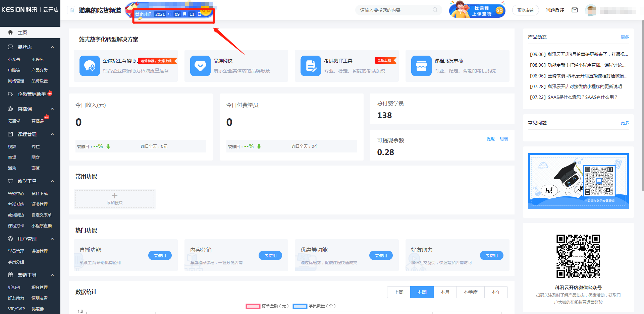The image size is (644, 314).
Task: Click the 直播课 camera icon in sidebar
Action: click(10, 109)
